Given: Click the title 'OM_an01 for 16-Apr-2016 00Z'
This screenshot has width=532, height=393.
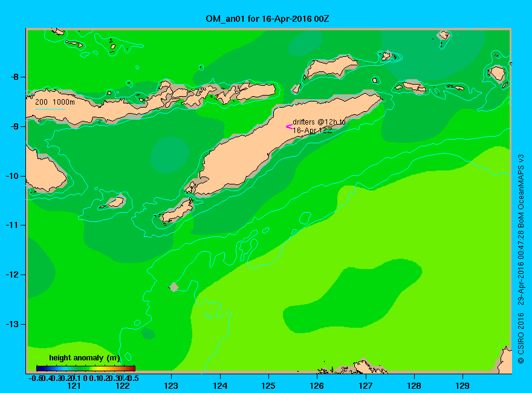Looking at the screenshot, I should click(x=267, y=19).
